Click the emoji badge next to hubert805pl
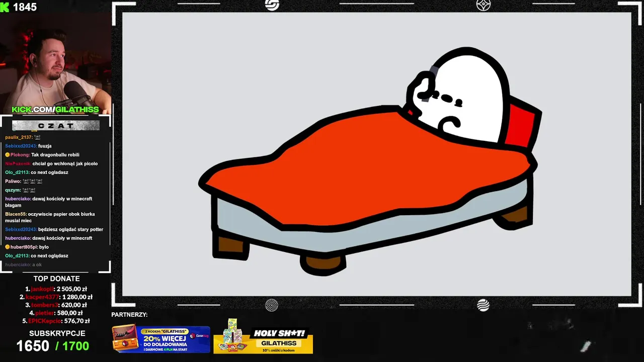The width and height of the screenshot is (644, 362). [8, 247]
